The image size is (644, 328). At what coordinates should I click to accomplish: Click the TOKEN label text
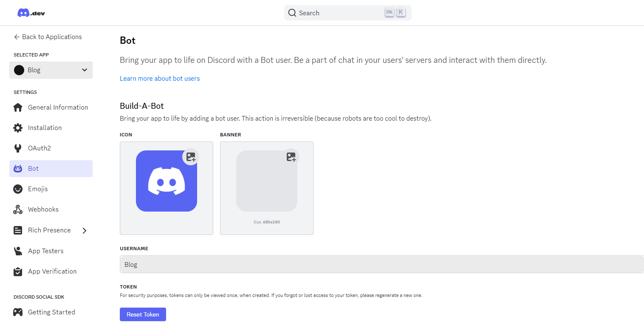pos(128,287)
